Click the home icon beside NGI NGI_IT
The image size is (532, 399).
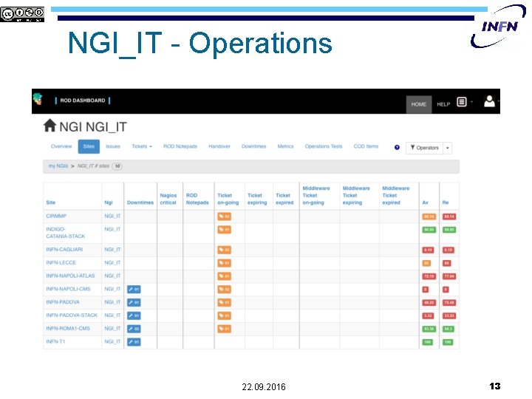50,126
